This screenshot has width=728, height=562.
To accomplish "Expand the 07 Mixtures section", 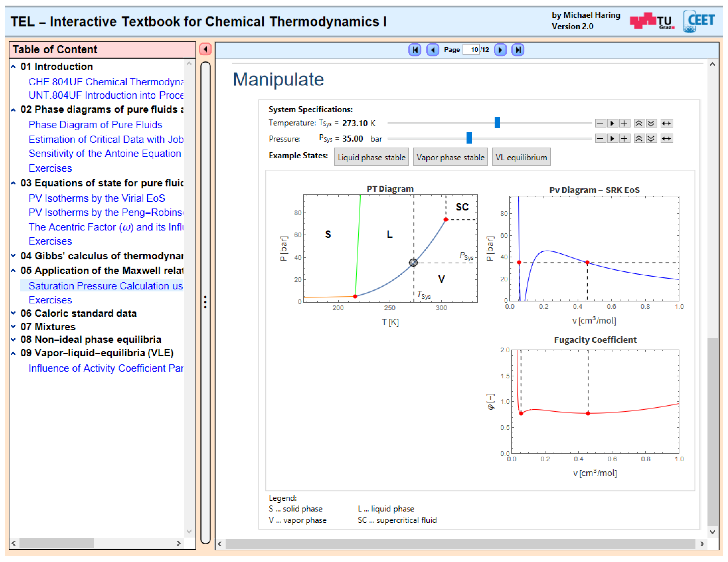I will [13, 327].
